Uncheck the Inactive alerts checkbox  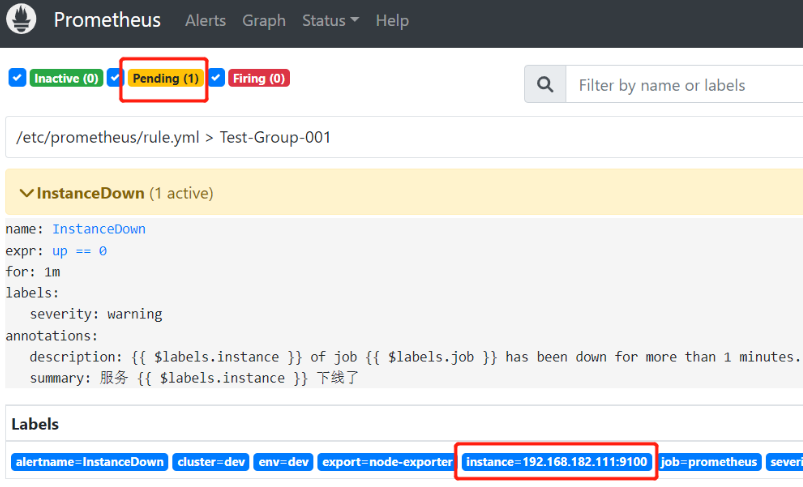click(17, 78)
